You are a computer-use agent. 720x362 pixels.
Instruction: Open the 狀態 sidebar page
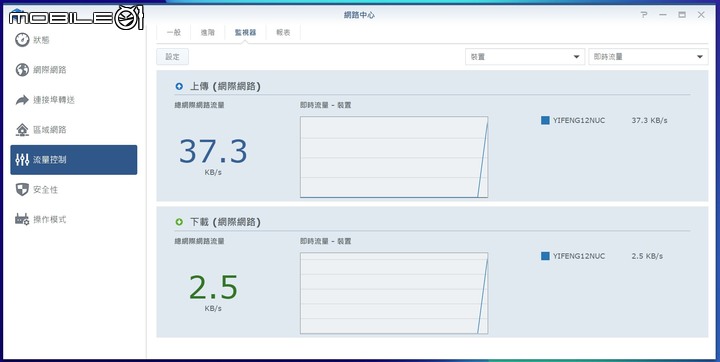coord(73,40)
